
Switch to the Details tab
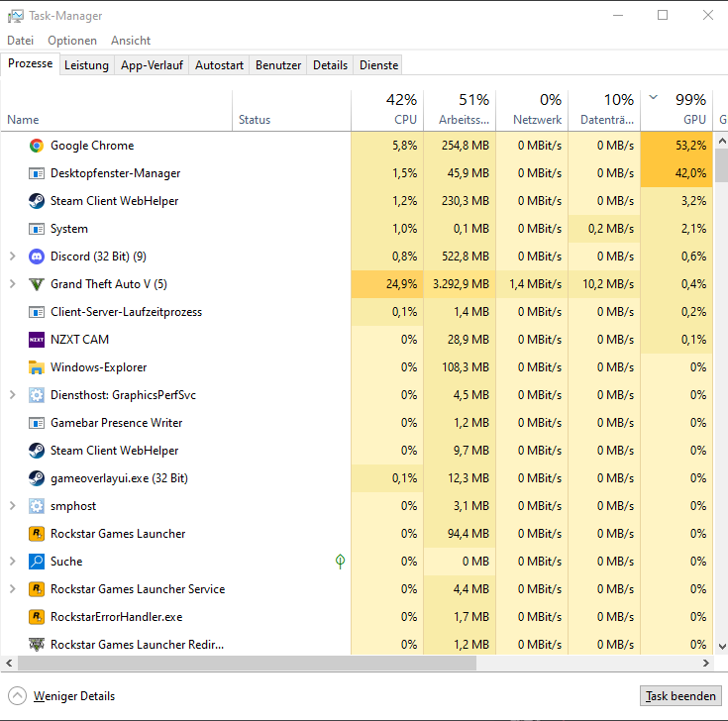(330, 65)
